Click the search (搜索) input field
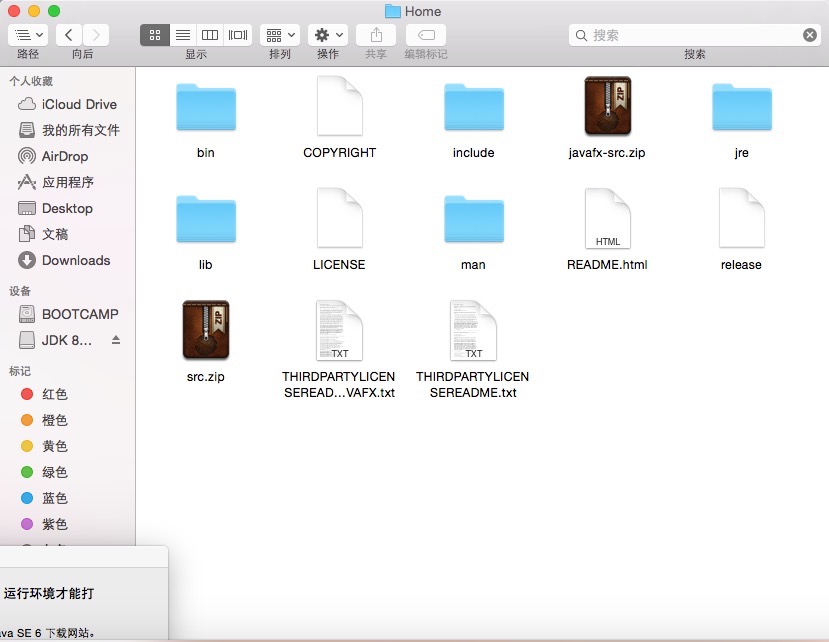The height and width of the screenshot is (642, 829). click(x=694, y=35)
